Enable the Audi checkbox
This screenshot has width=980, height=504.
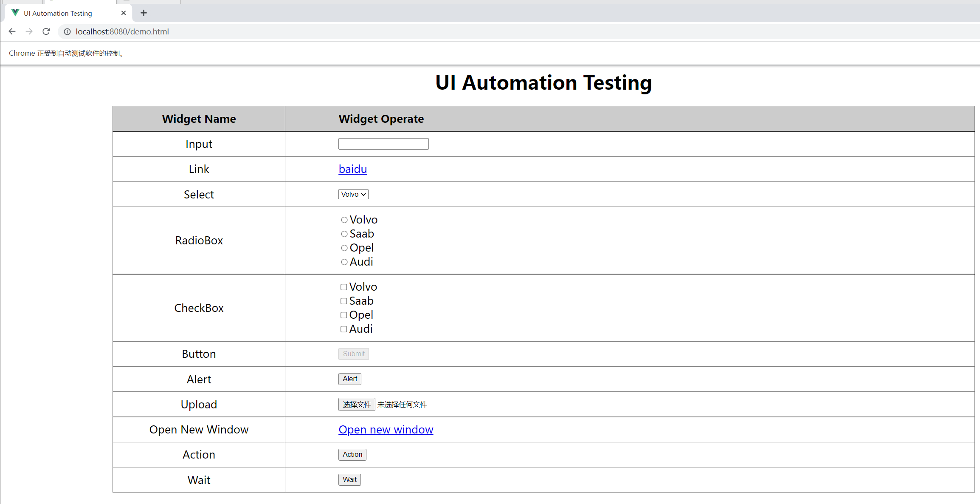[344, 329]
